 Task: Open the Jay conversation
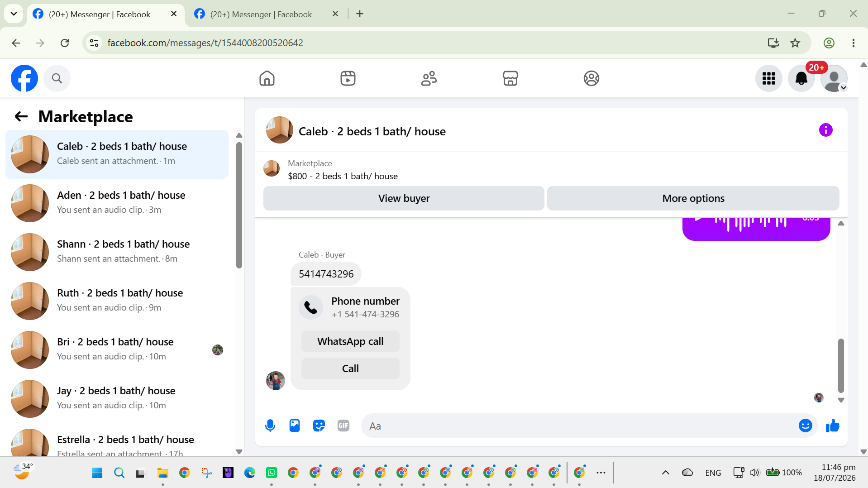(117, 398)
